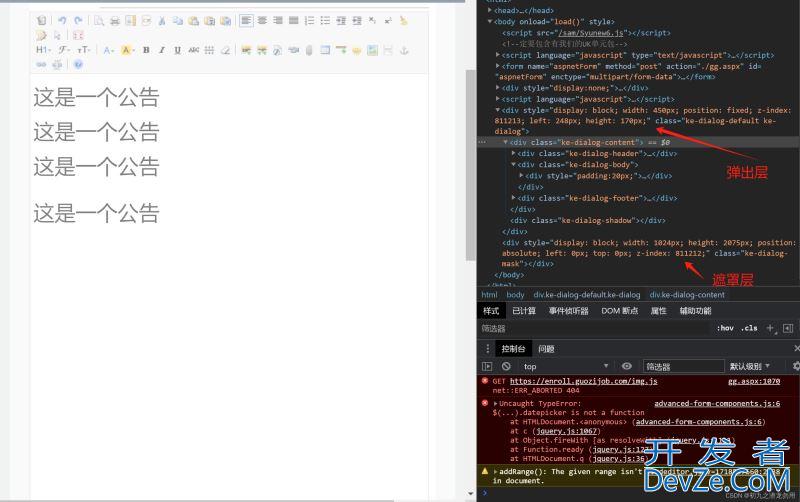The height and width of the screenshot is (502, 800).
Task: Clear formatting with the eraser icon
Action: [x=225, y=50]
